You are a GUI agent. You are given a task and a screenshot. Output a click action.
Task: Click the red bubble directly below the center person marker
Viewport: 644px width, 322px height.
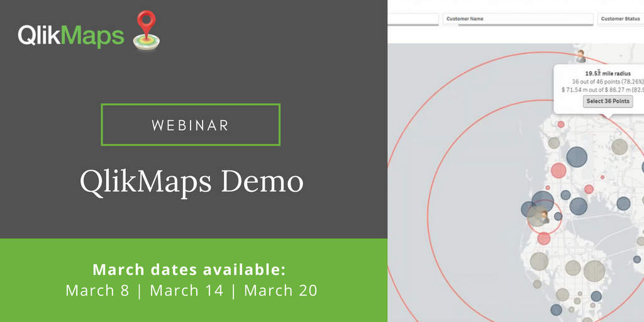click(544, 238)
